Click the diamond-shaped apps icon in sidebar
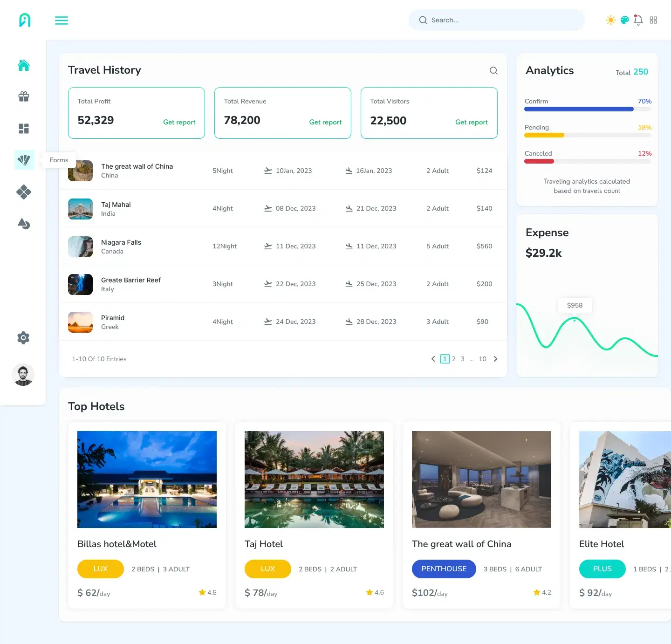 tap(23, 192)
